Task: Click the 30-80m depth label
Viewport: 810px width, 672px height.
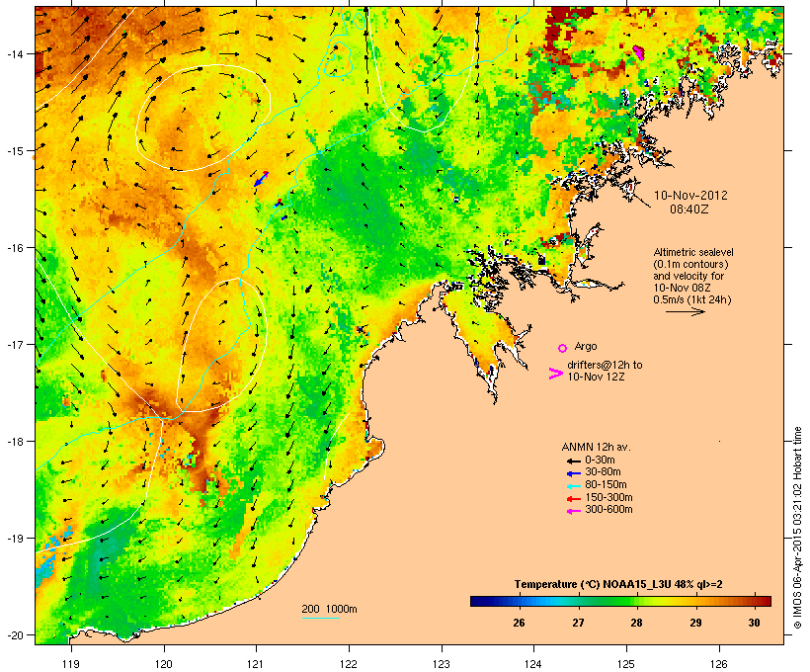Action: (603, 472)
